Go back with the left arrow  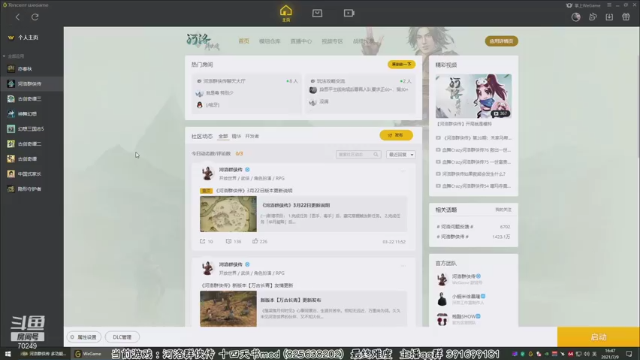(18, 17)
